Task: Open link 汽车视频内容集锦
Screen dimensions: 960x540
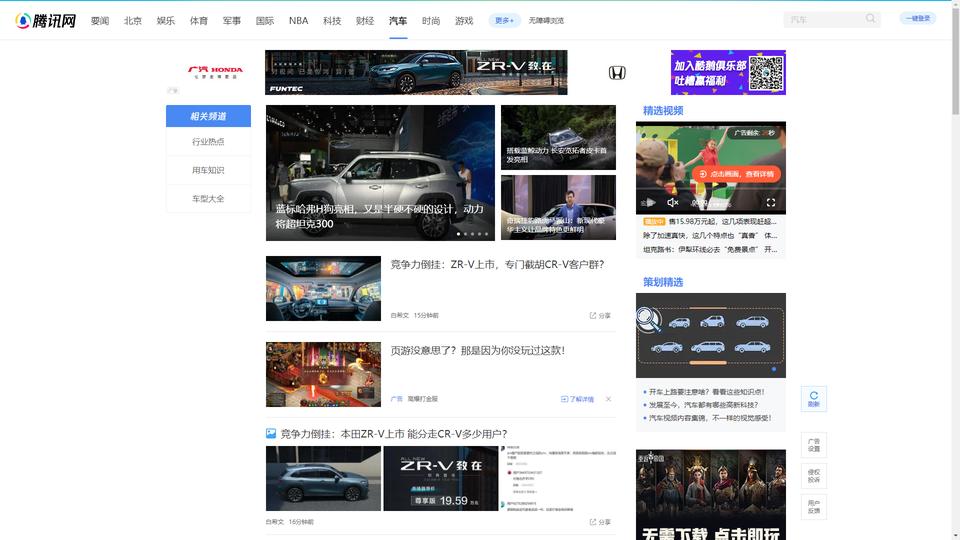Action: (x=710, y=418)
